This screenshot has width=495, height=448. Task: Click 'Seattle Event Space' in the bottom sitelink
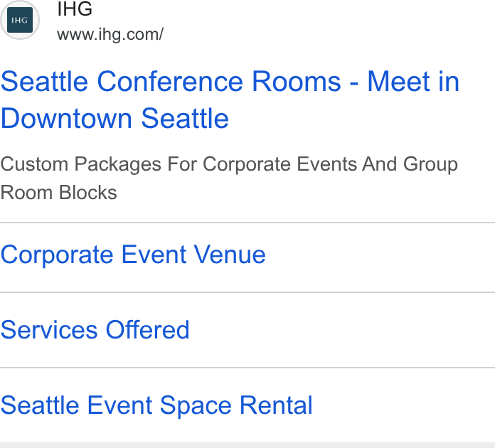116,406
